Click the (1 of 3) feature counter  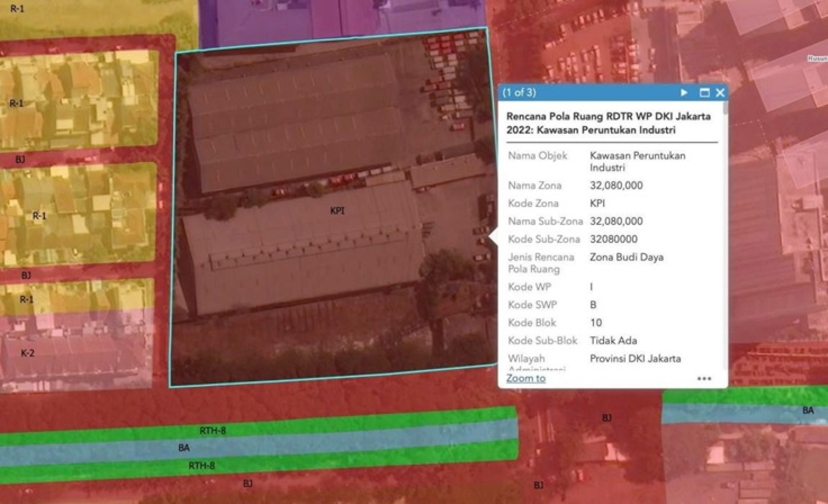point(519,93)
